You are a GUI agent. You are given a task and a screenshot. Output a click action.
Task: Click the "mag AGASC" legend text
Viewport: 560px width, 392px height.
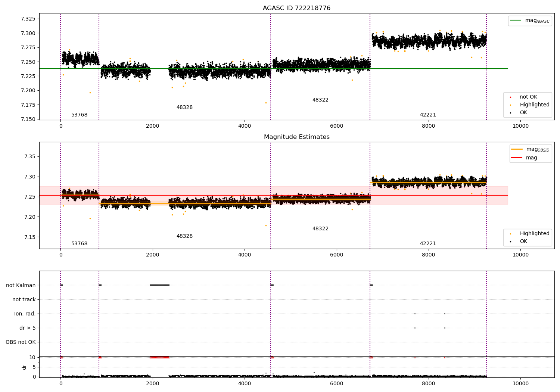point(537,21)
